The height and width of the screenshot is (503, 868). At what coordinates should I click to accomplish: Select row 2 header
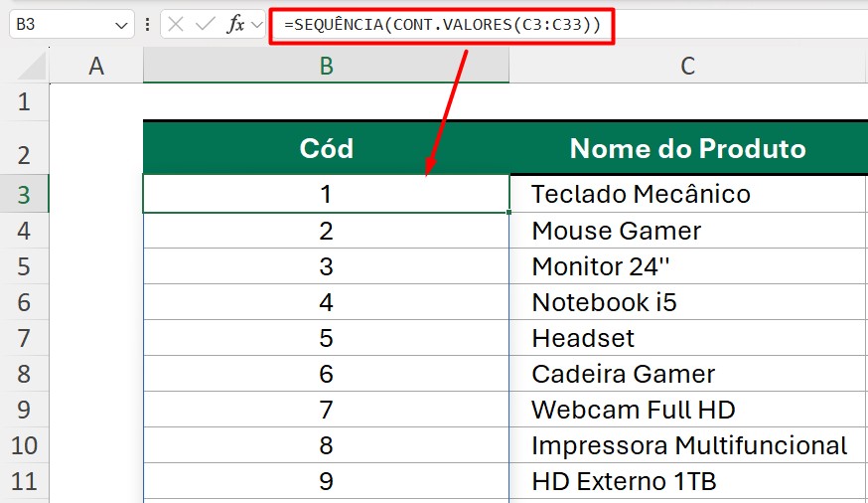(25, 148)
